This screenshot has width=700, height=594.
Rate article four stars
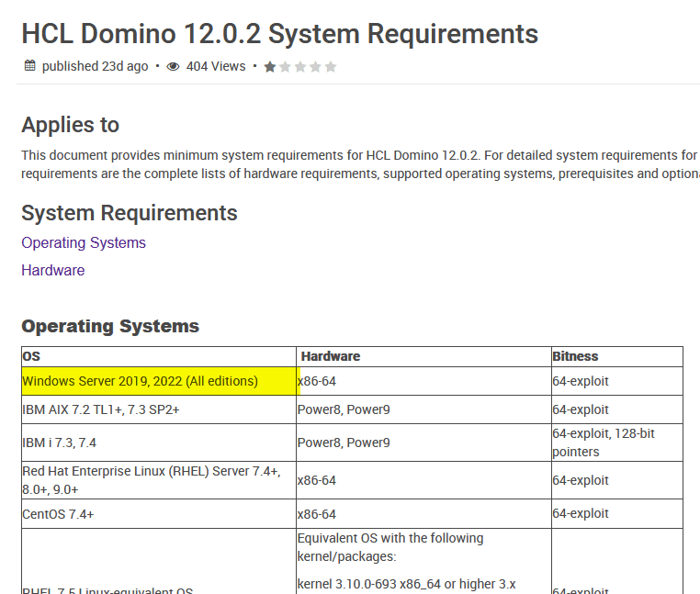[315, 67]
